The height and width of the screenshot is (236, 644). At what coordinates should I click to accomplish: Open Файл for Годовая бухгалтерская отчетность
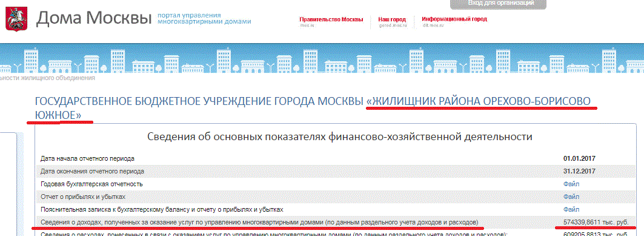click(x=571, y=184)
